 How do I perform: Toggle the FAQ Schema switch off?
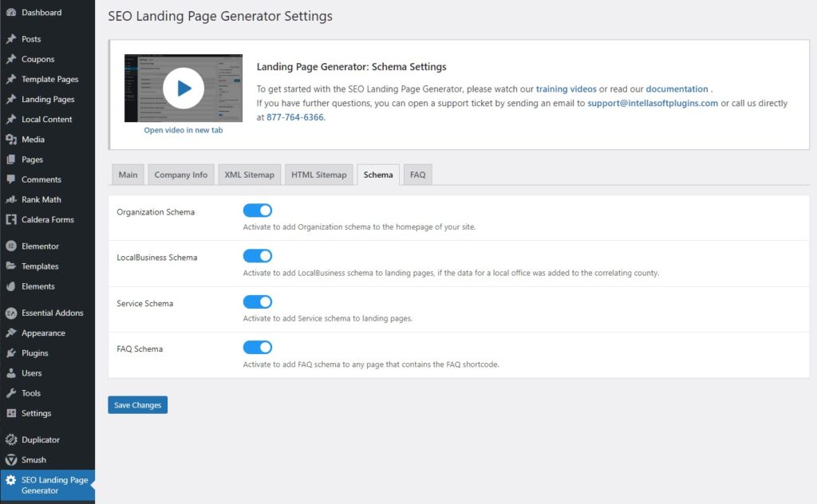[257, 348]
